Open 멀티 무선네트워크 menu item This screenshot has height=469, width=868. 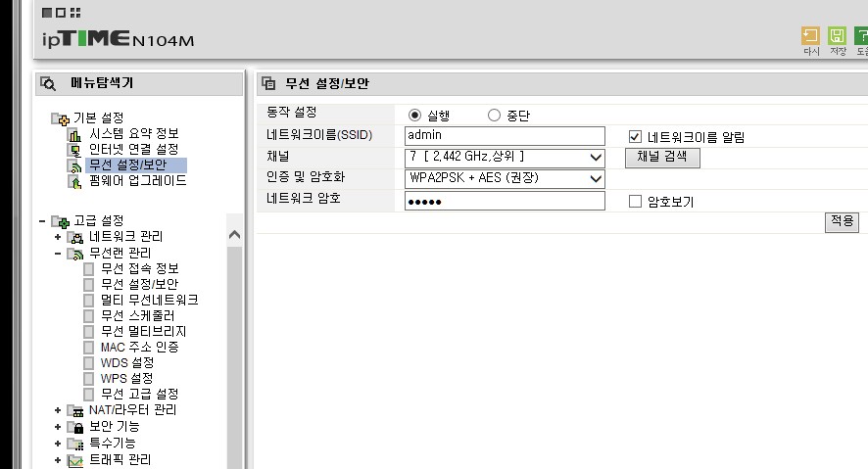(x=150, y=301)
